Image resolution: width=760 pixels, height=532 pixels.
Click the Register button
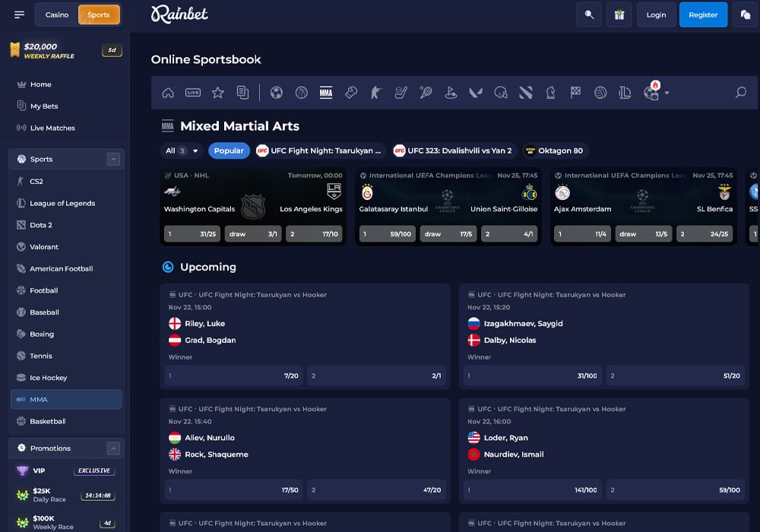(703, 14)
